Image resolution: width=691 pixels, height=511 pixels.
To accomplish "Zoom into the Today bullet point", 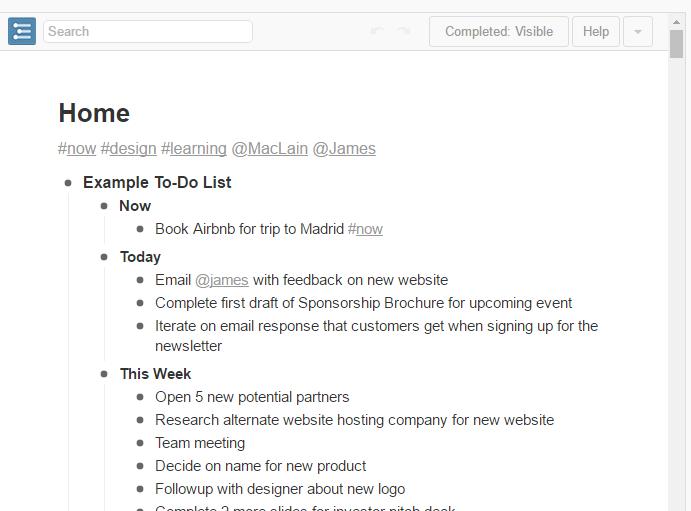I will click(x=104, y=257).
